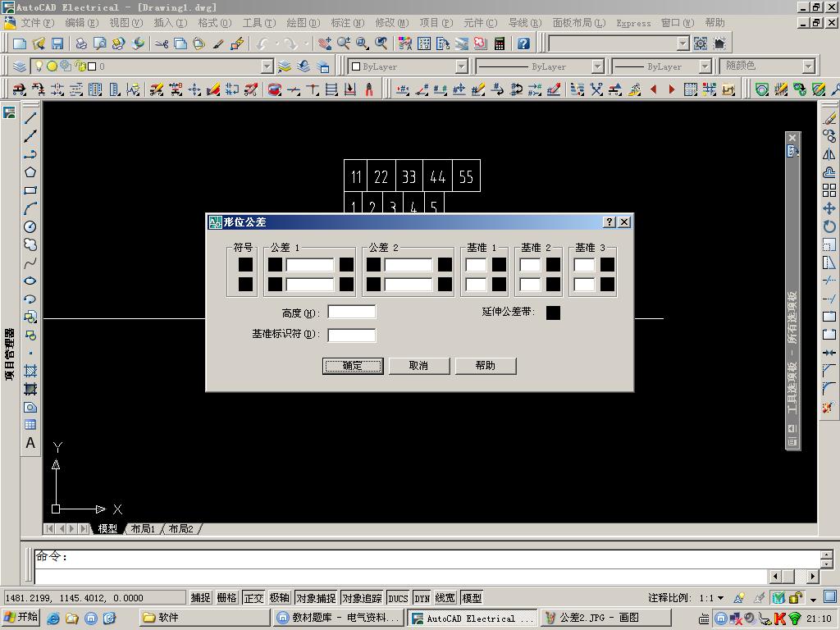This screenshot has height=630, width=840.
Task: Toggle 捕捉 snap mode in status bar
Action: (x=200, y=597)
